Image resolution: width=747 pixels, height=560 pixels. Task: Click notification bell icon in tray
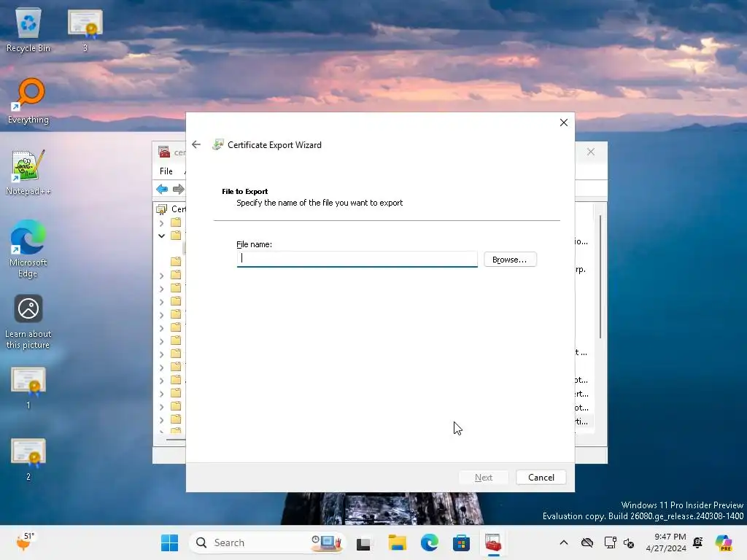point(698,542)
